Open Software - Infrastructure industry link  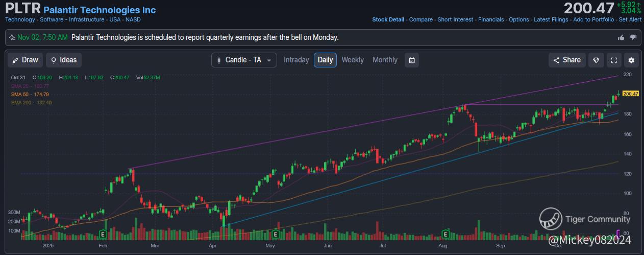click(x=72, y=19)
